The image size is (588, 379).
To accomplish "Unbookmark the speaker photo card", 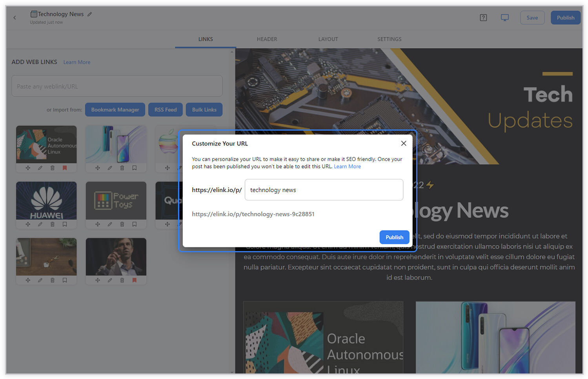I will [134, 280].
